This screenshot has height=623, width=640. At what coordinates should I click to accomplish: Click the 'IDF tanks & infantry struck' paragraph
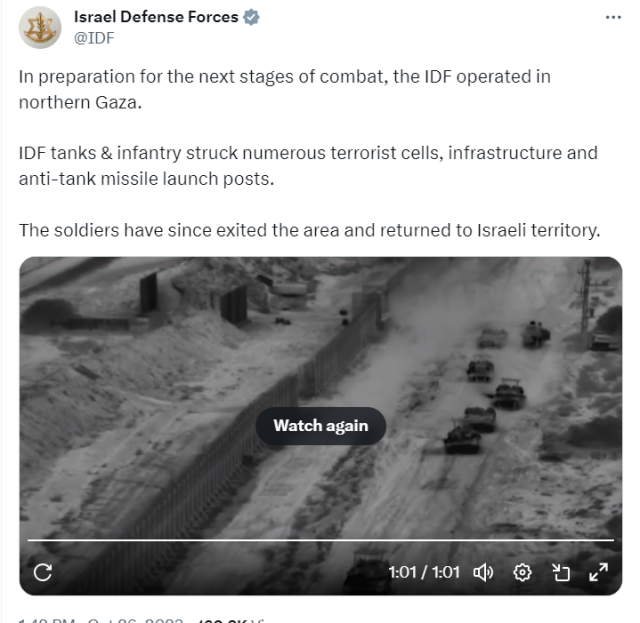(308, 166)
